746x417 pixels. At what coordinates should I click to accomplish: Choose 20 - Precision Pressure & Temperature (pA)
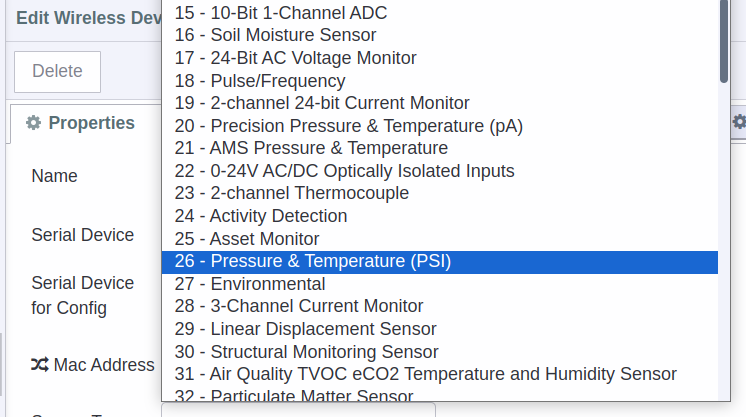coord(440,126)
